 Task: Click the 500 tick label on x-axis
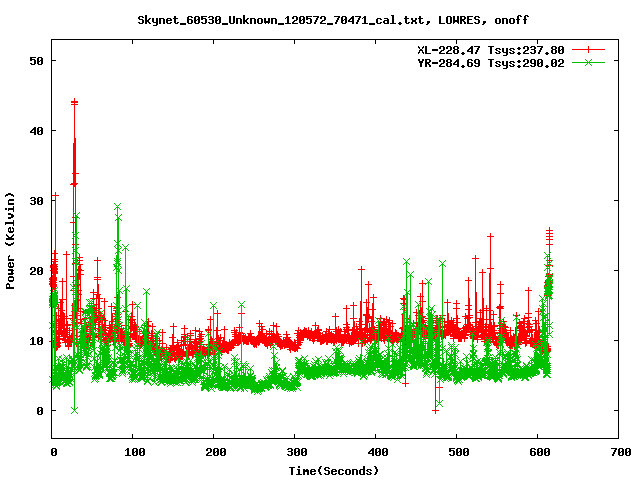click(457, 453)
